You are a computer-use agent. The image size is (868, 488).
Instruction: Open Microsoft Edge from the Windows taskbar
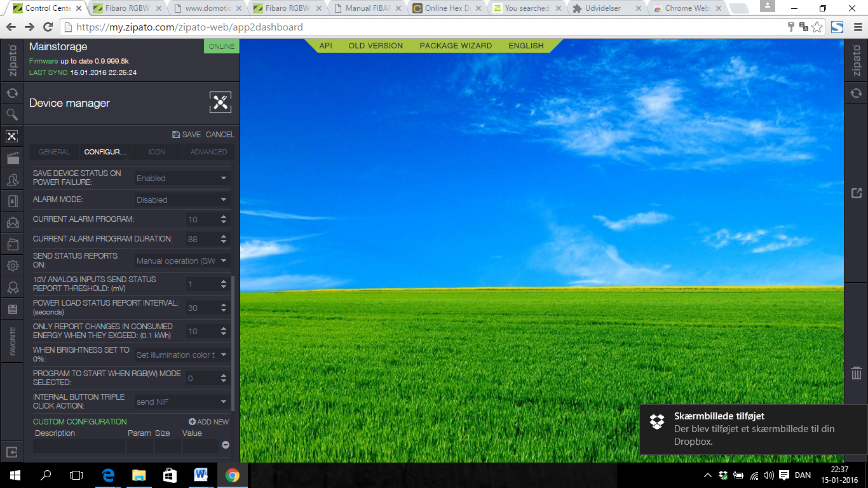[108, 475]
